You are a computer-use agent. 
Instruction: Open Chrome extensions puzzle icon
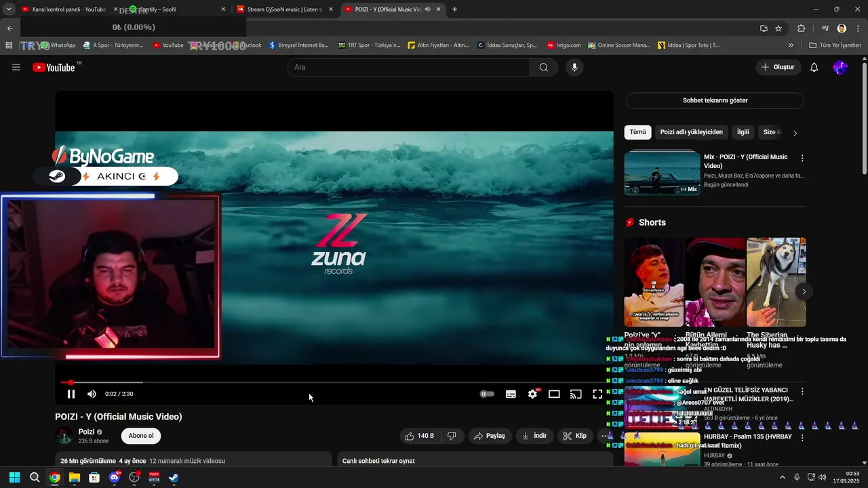pyautogui.click(x=801, y=28)
